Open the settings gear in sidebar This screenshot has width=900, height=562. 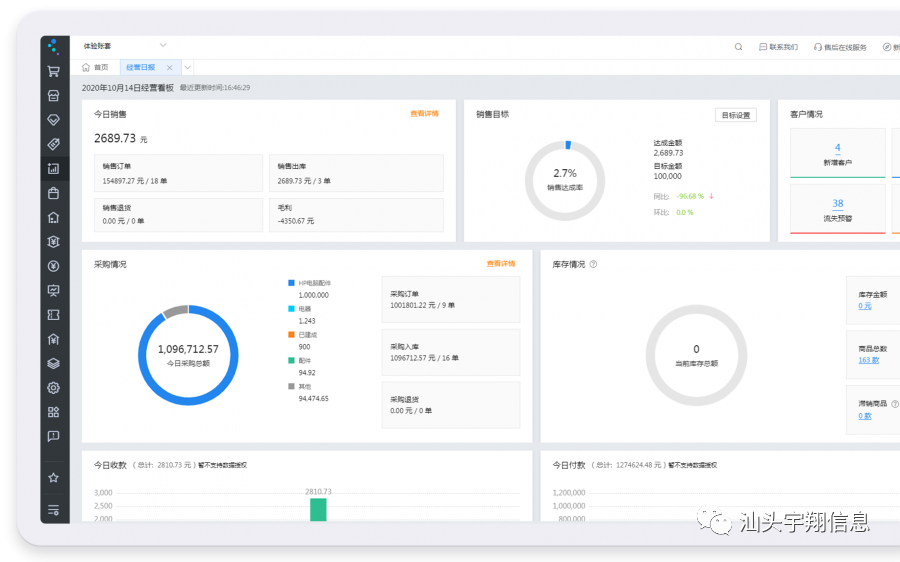pyautogui.click(x=54, y=388)
